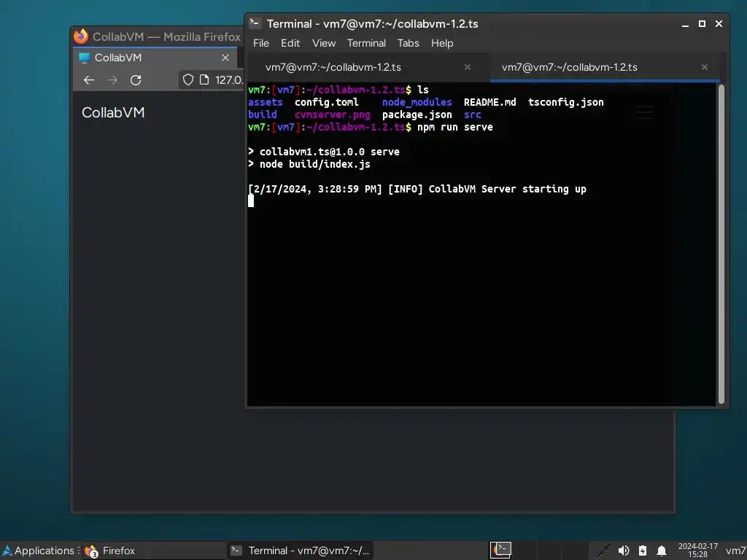This screenshot has height=560, width=747.
Task: Click the Terminal taskbar button
Action: 300,551
